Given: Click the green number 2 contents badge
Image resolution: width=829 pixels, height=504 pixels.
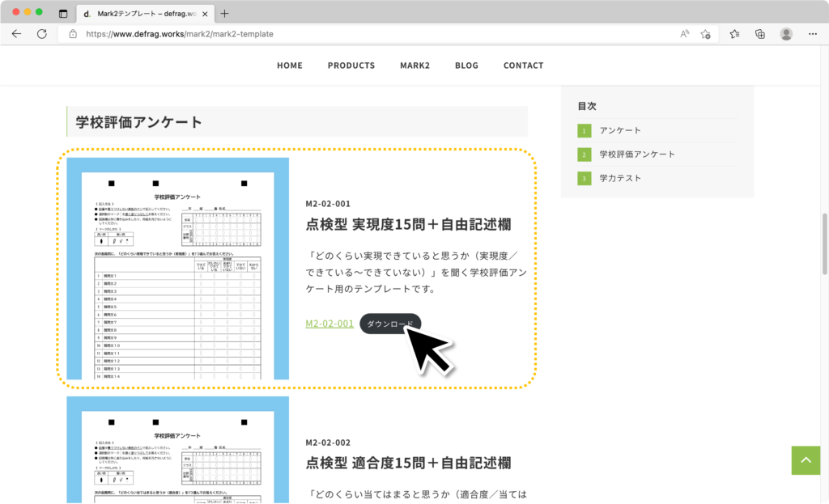Looking at the screenshot, I should [585, 155].
